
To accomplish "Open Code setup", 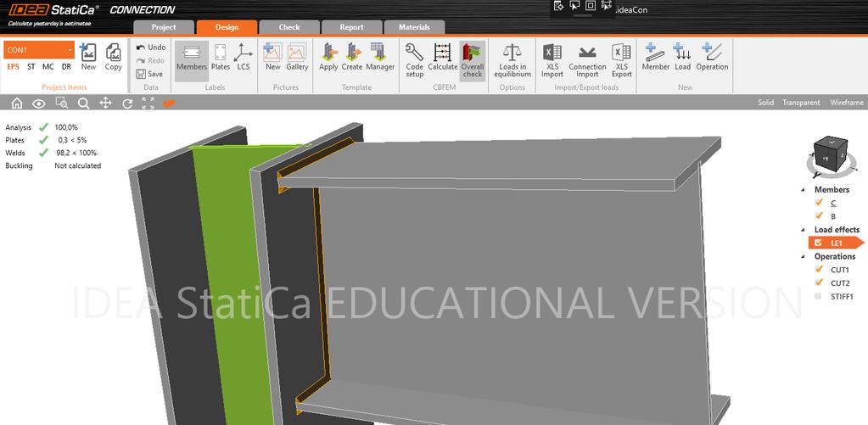I will [x=414, y=61].
